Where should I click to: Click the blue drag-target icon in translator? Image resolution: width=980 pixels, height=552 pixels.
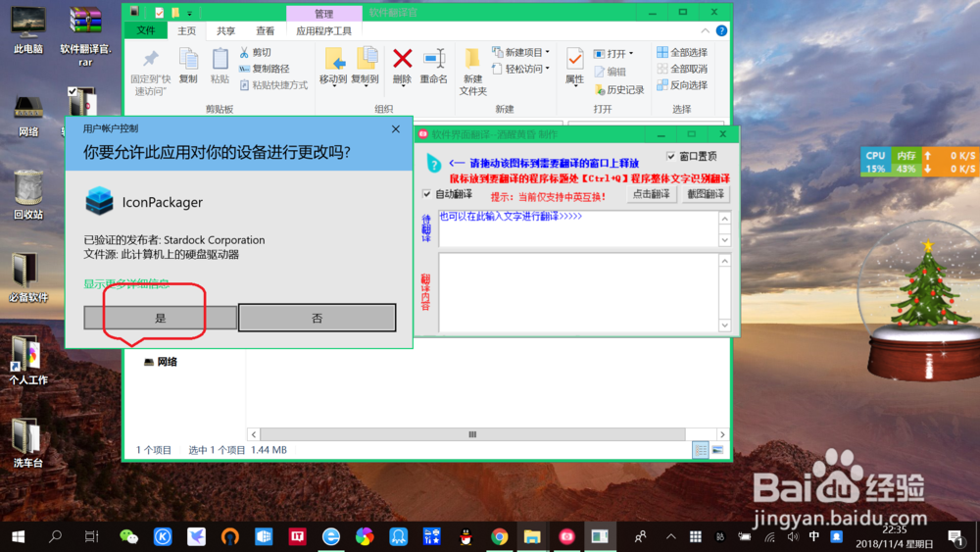pos(433,163)
